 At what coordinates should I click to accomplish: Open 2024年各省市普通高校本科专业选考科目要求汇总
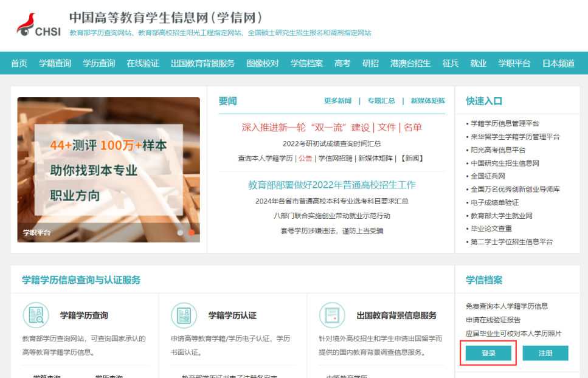(332, 201)
